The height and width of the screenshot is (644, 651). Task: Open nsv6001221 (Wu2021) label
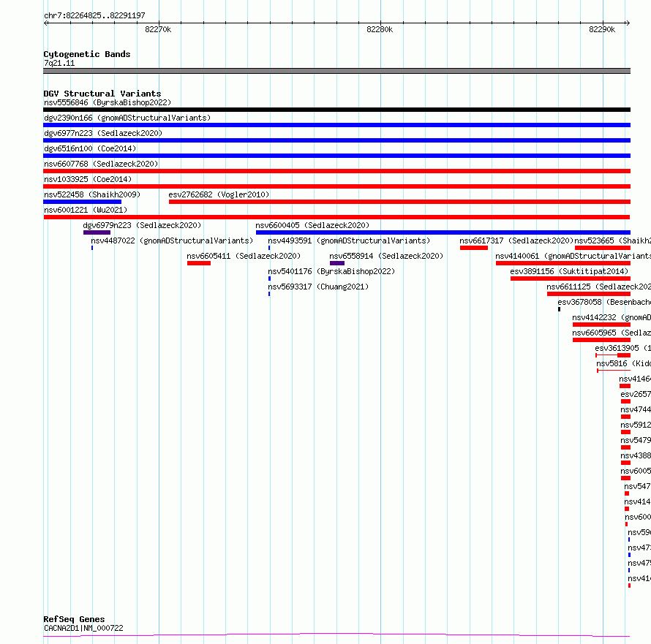point(86,210)
